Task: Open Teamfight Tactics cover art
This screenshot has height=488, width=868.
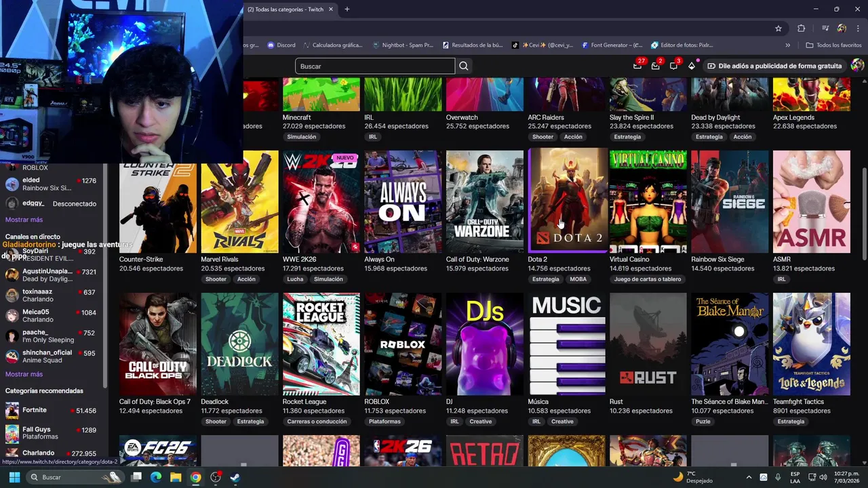Action: pyautogui.click(x=811, y=344)
